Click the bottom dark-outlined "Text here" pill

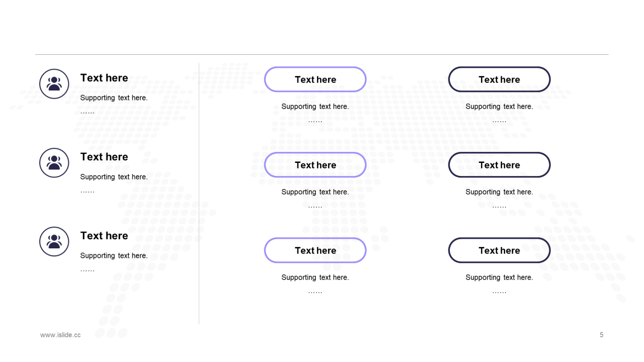coord(500,250)
